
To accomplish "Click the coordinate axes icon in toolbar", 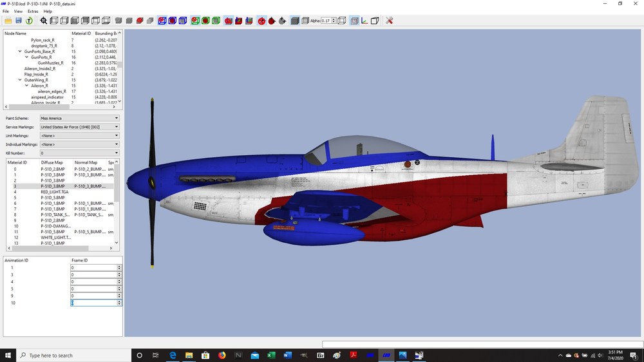I will (x=365, y=21).
